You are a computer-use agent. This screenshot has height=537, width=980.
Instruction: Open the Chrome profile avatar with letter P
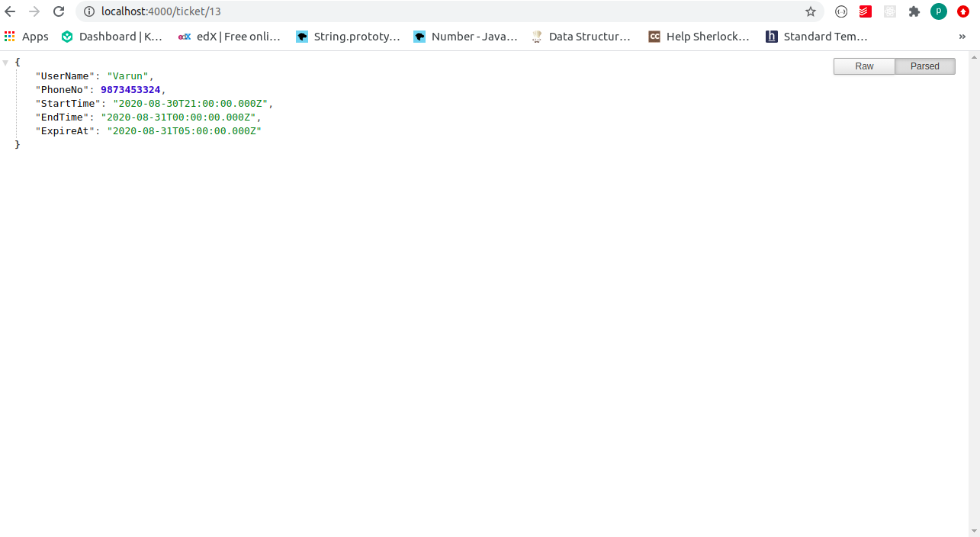coord(939,11)
